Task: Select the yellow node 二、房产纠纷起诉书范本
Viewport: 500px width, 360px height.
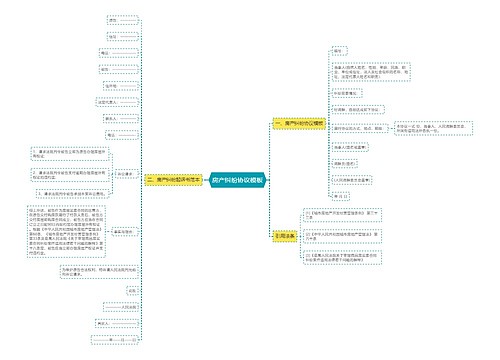Action: point(174,180)
